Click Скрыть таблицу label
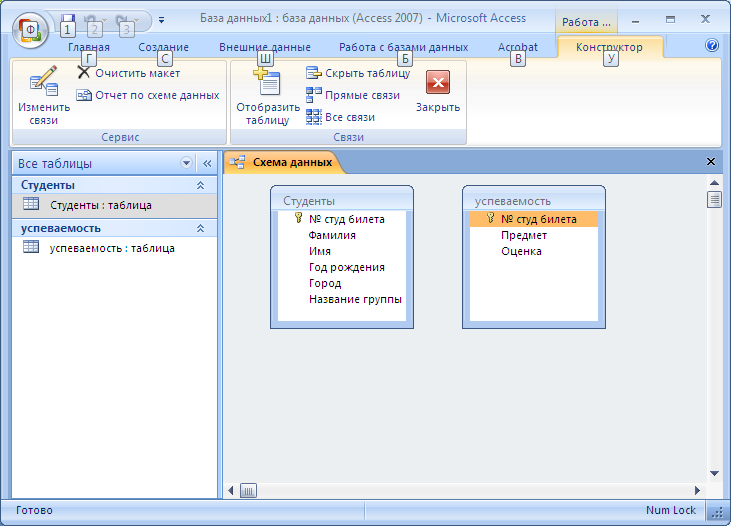Image resolution: width=731 pixels, height=526 pixels. pos(367,73)
